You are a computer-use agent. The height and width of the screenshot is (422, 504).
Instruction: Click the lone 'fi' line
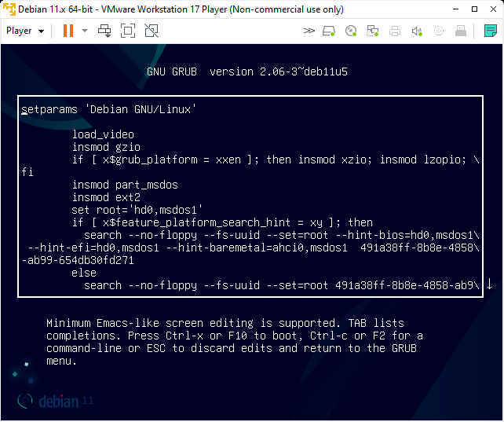click(27, 172)
